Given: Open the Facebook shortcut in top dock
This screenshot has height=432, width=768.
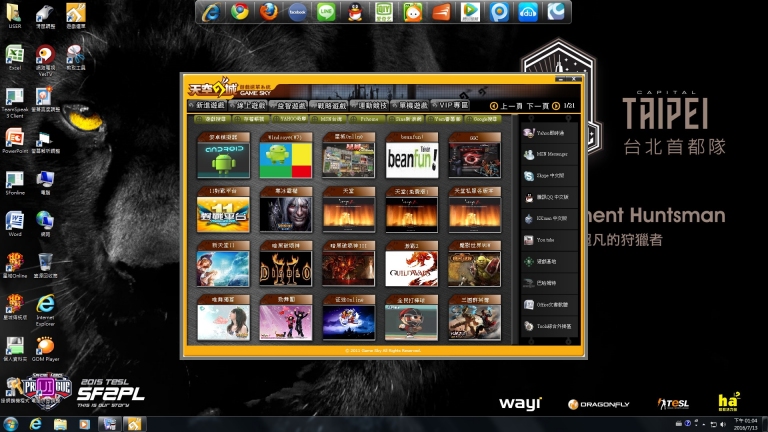Looking at the screenshot, I should 297,12.
